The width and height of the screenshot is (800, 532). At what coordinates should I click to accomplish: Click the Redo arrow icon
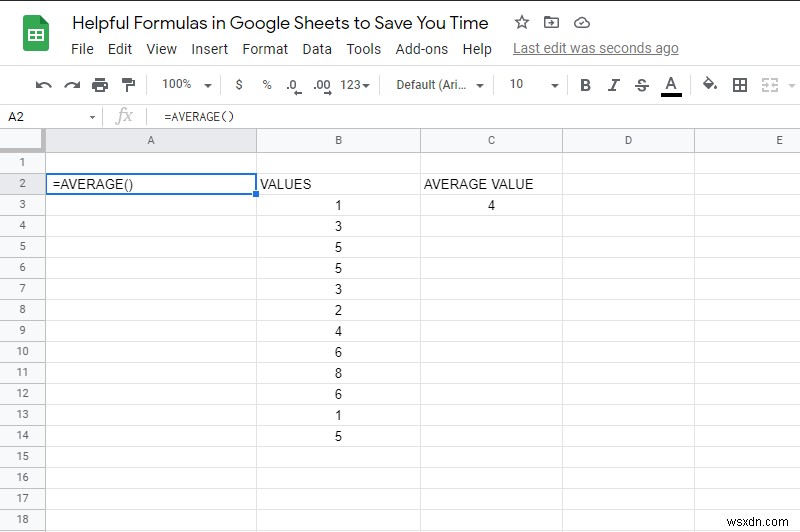[72, 85]
